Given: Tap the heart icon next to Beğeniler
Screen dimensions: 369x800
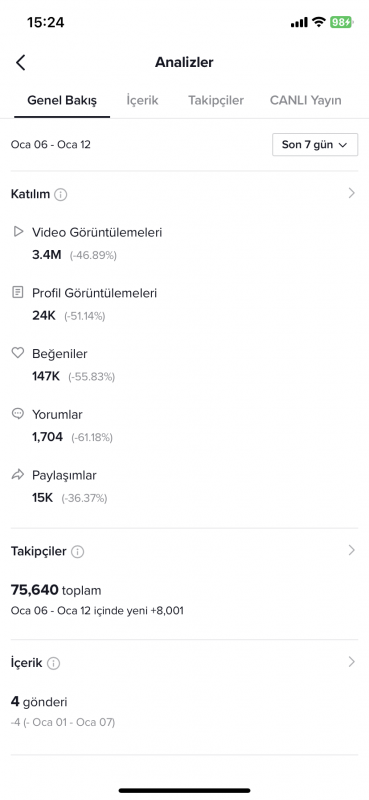Looking at the screenshot, I should click(18, 353).
